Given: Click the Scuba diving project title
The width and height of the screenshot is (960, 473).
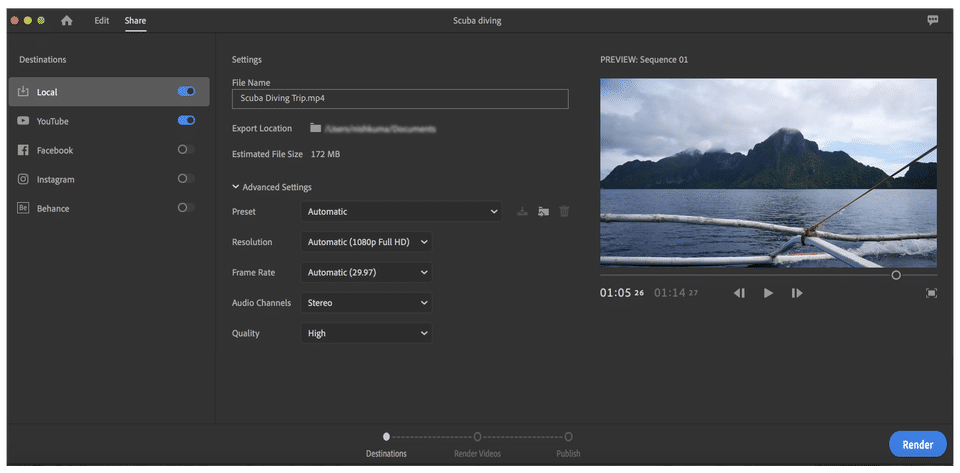Looking at the screenshot, I should pos(477,21).
